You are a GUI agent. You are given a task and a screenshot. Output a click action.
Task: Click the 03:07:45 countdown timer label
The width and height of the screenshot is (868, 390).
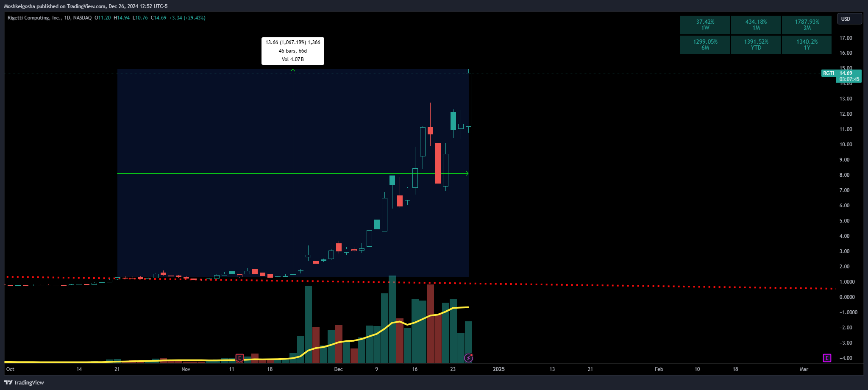[x=849, y=79]
